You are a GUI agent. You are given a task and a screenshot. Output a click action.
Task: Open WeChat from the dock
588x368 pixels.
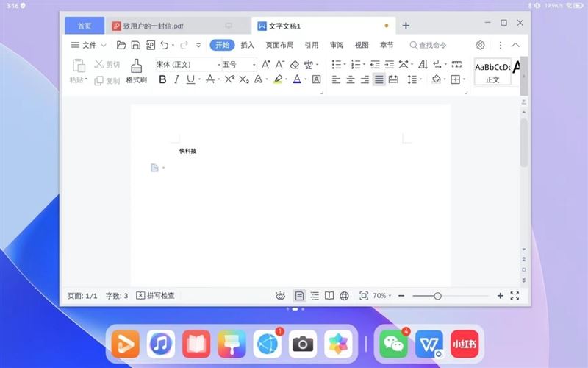(394, 344)
